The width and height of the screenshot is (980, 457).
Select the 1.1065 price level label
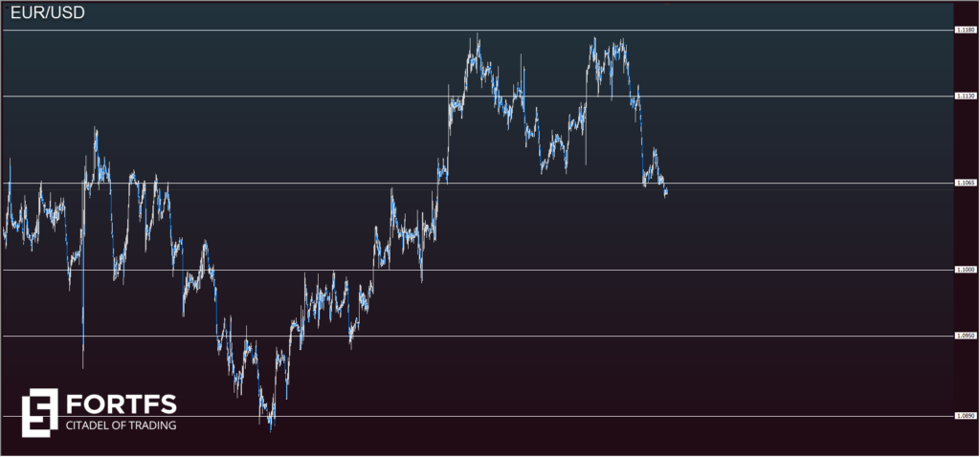point(965,183)
